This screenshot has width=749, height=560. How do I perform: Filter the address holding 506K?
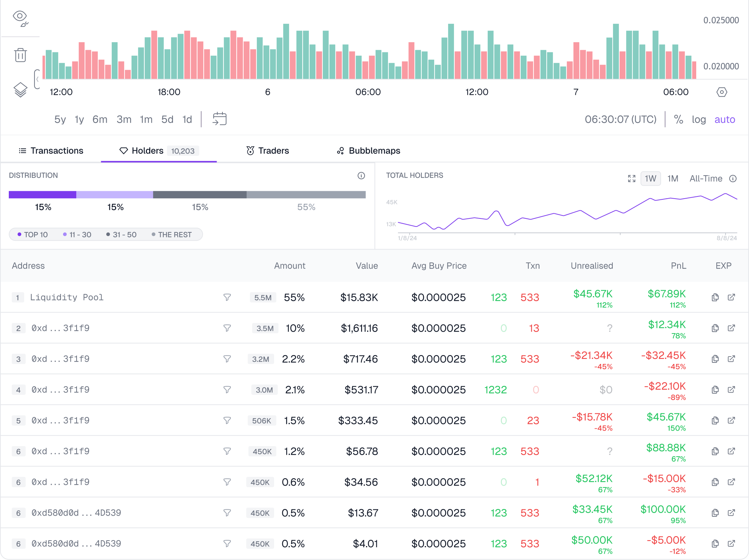tap(227, 420)
